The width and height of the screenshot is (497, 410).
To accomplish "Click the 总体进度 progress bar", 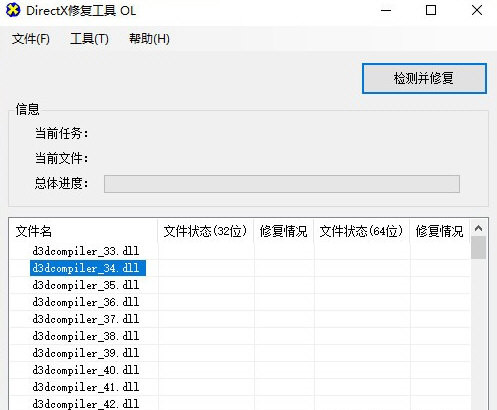I will (282, 184).
